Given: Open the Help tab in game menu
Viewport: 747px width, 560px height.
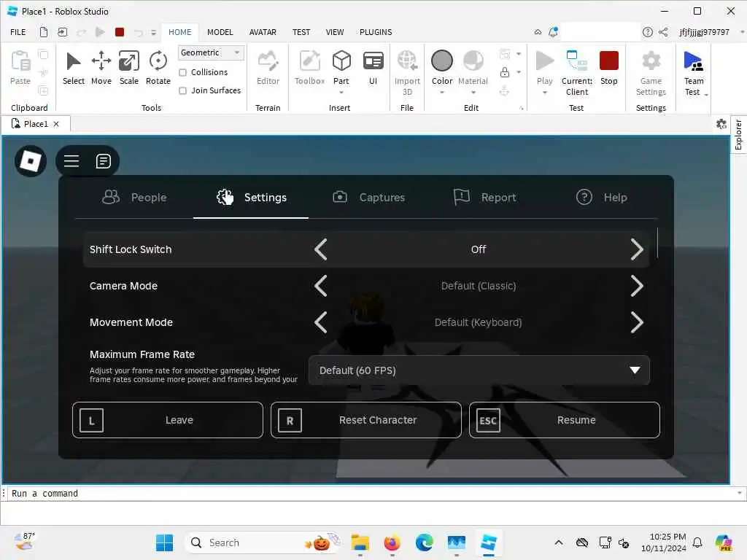Looking at the screenshot, I should [x=601, y=197].
